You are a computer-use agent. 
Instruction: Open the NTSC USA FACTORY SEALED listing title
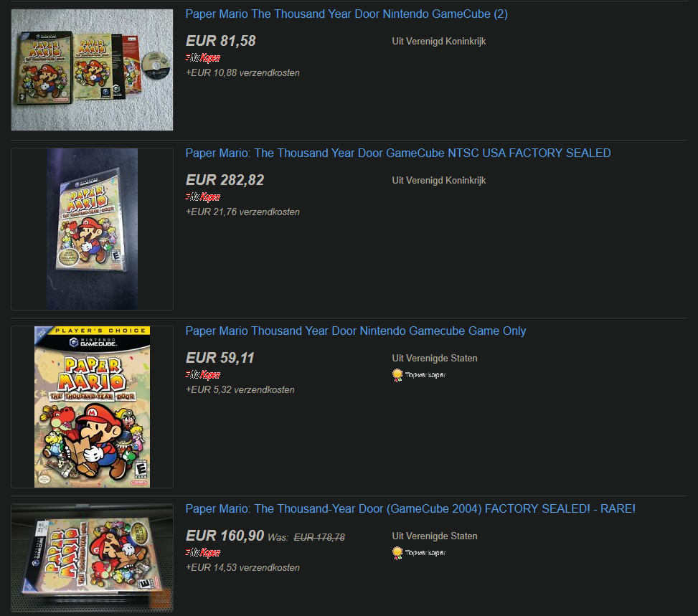[x=398, y=153]
